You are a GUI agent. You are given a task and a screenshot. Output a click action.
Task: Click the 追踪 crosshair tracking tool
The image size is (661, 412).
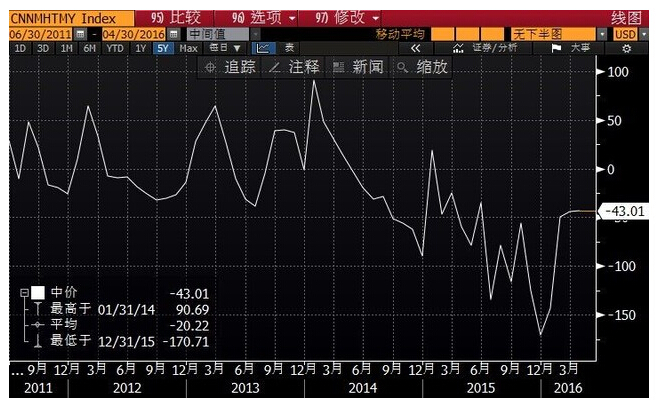click(x=229, y=67)
